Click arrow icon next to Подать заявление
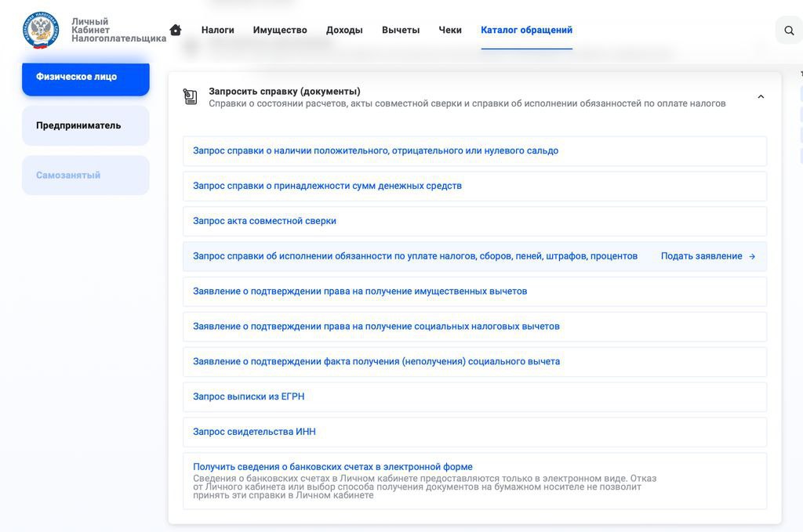The image size is (803, 532). pos(752,256)
